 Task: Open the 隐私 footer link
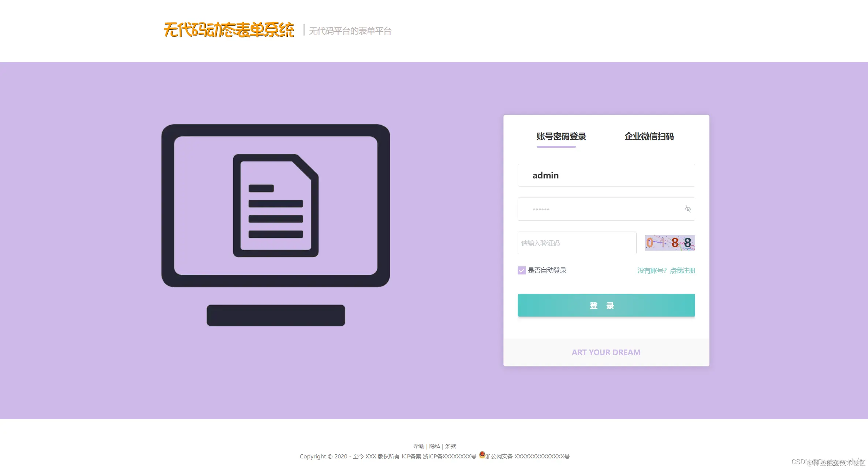[435, 446]
